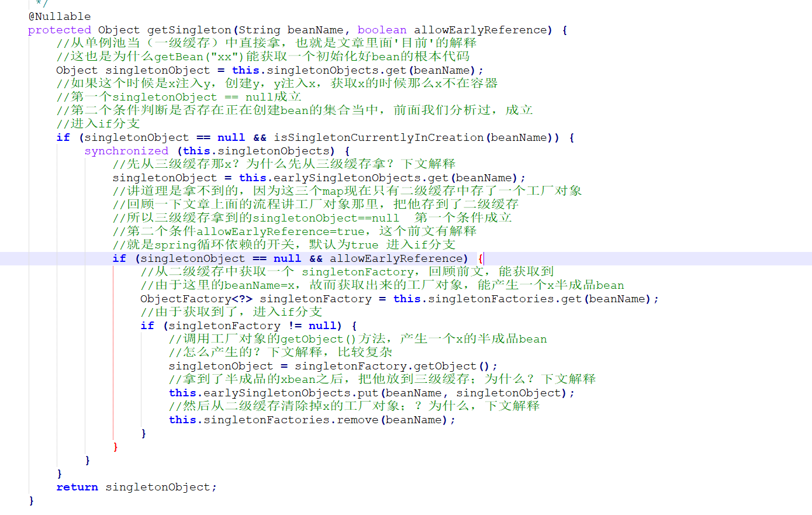812x515 pixels.
Task: Click the red closing brace
Action: (115, 446)
